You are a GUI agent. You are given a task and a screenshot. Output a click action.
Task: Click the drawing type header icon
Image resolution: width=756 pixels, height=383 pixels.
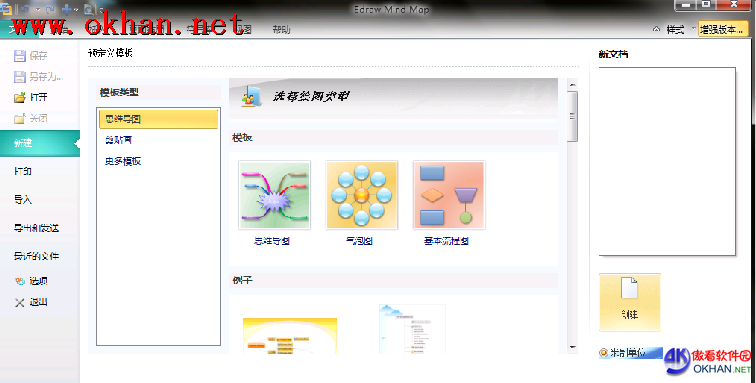[251, 96]
